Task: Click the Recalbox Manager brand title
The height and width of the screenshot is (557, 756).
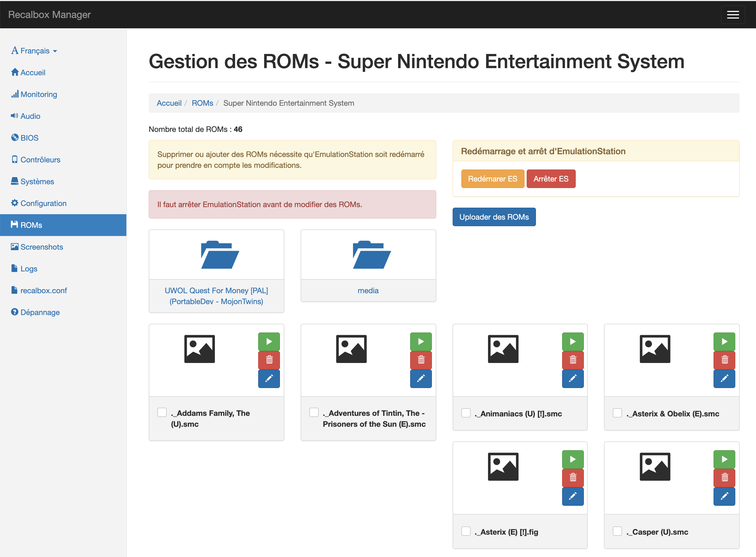Action: pyautogui.click(x=50, y=14)
